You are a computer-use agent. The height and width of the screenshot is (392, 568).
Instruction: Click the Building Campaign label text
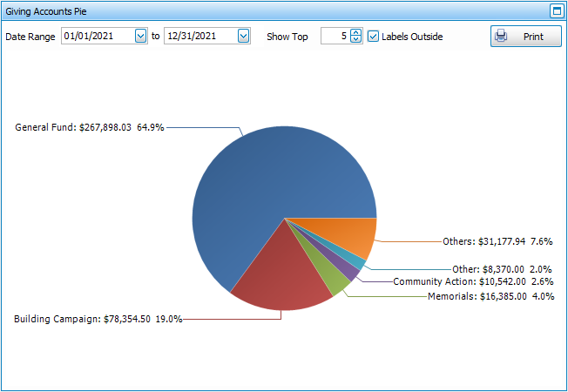(98, 319)
